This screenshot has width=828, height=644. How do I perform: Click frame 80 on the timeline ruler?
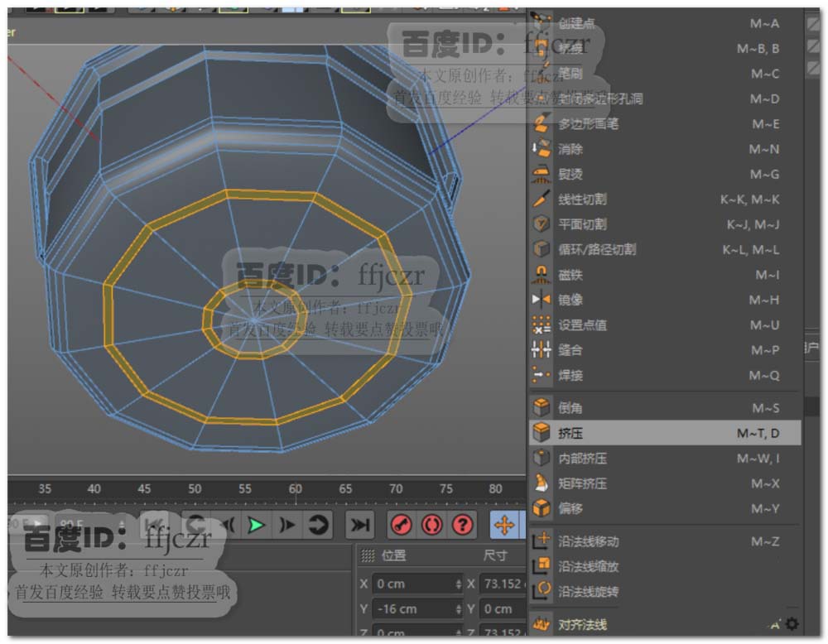(x=495, y=488)
